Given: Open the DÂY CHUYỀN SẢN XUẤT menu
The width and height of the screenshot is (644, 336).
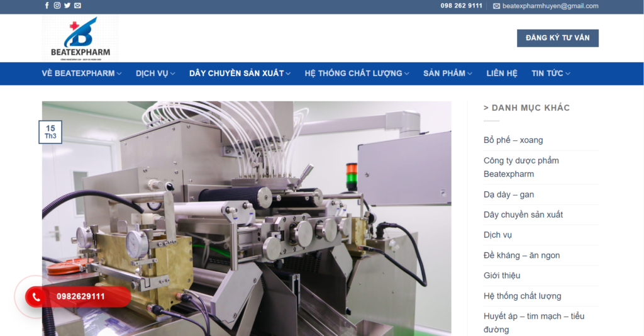Looking at the screenshot, I should (x=240, y=74).
